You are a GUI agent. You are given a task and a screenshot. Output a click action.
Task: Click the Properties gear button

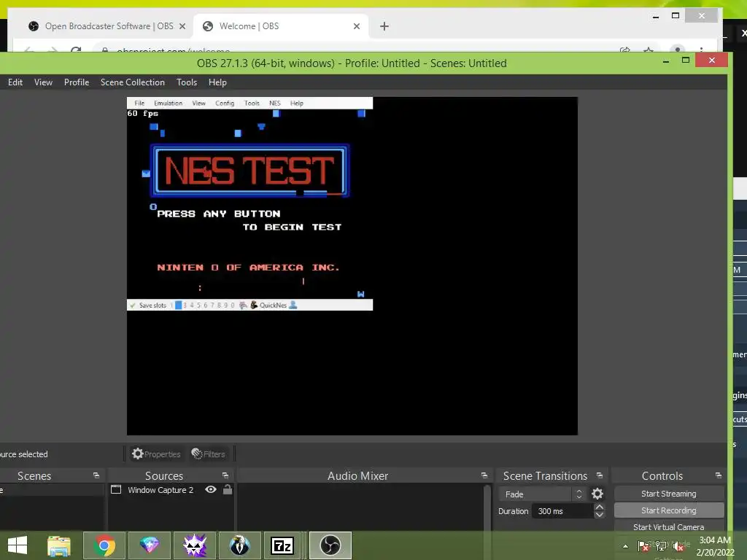click(x=156, y=454)
